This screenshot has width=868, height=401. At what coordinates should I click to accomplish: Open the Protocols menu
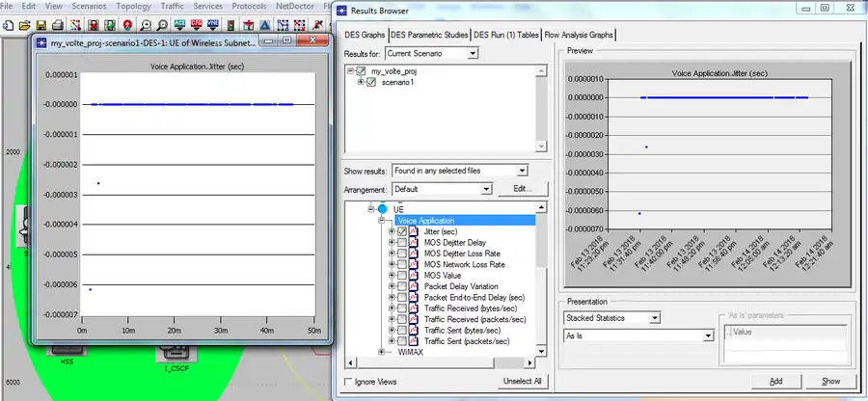click(249, 6)
